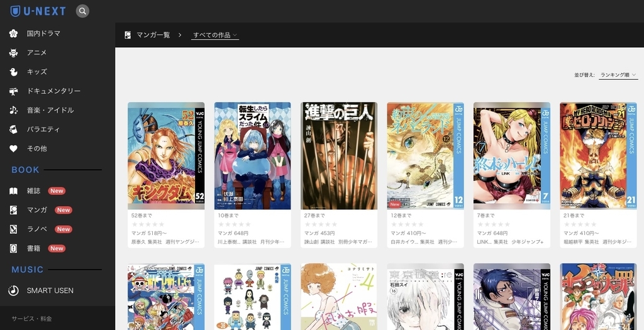
Task: Click the 52巻まで text
Action: click(x=142, y=216)
